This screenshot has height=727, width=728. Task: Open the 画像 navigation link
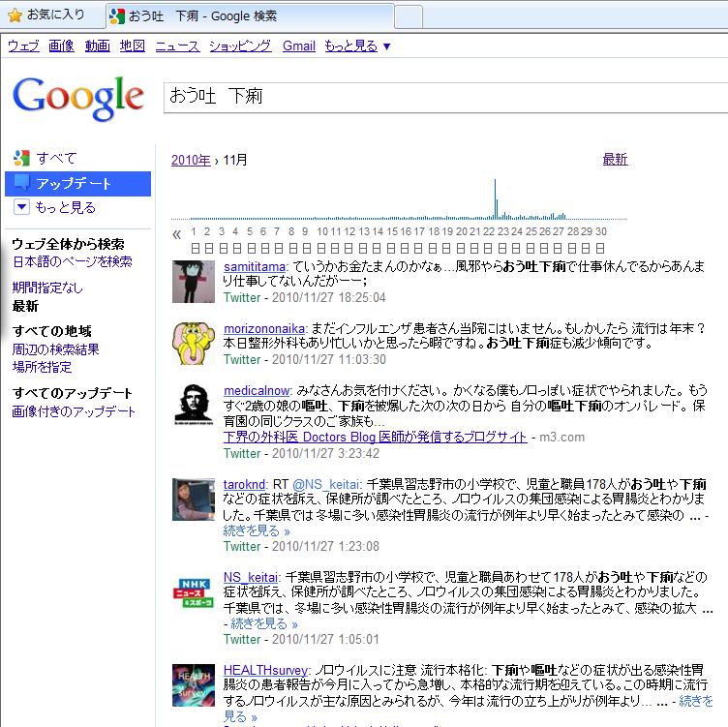(x=61, y=45)
